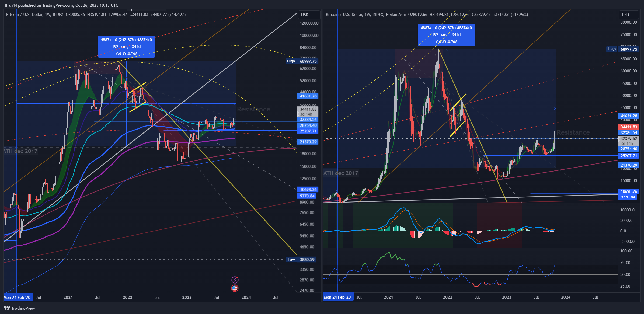Click the 'Resistance' text label on right chart
This screenshot has width=644, height=314.
click(x=573, y=132)
